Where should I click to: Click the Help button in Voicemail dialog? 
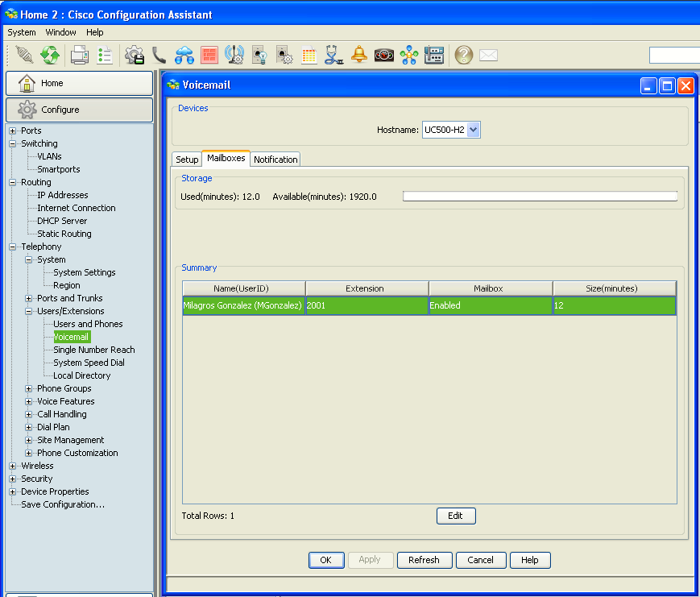pos(530,560)
